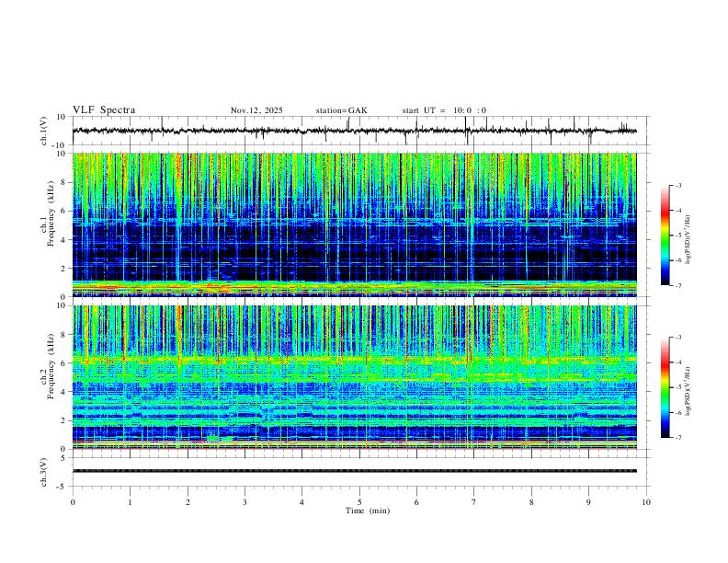The image size is (728, 563).
Task: Click the flat ch.3 voltage trace
Action: coord(354,471)
